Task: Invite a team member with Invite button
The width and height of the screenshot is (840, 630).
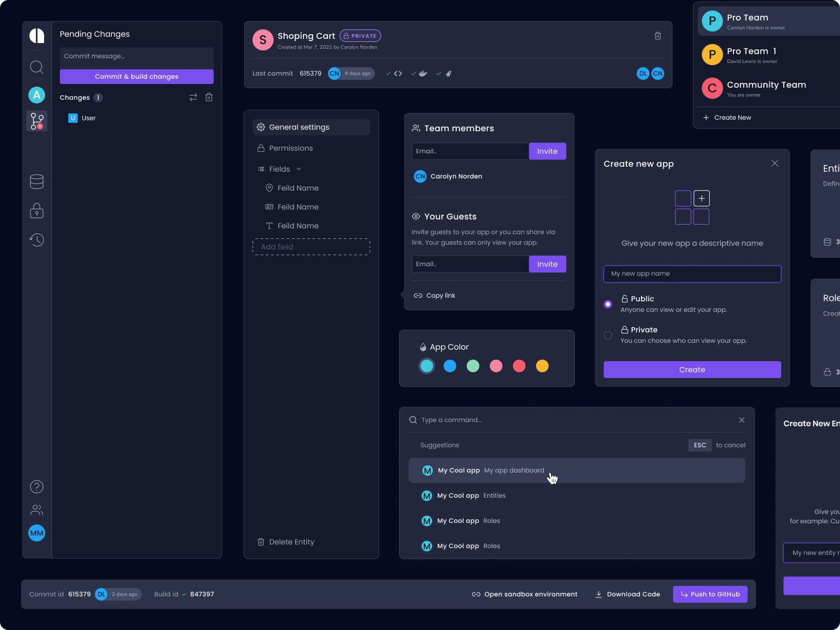Action: click(x=548, y=151)
